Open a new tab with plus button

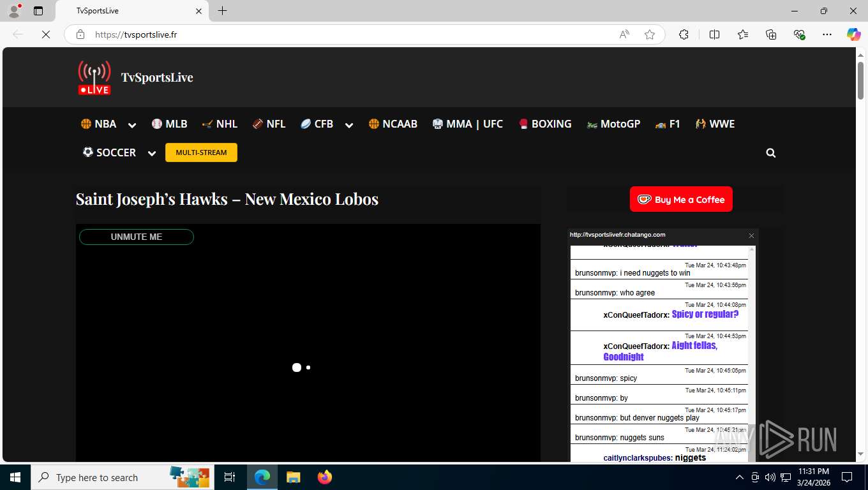click(x=222, y=11)
